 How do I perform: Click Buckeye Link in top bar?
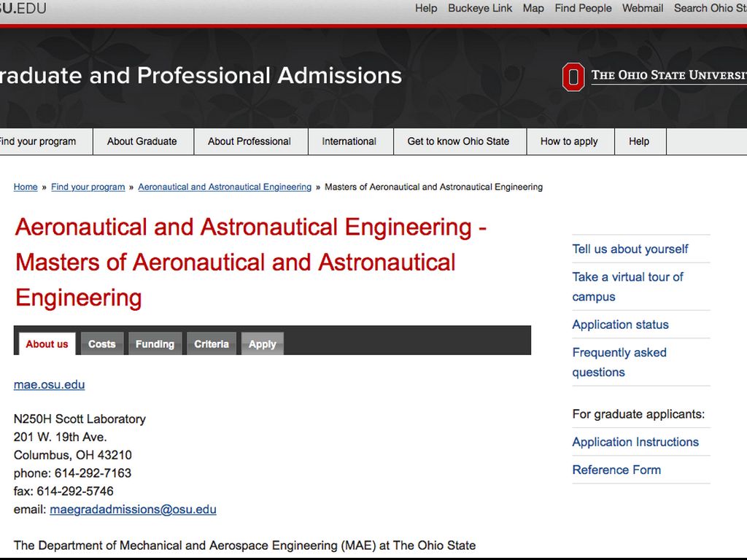[480, 8]
